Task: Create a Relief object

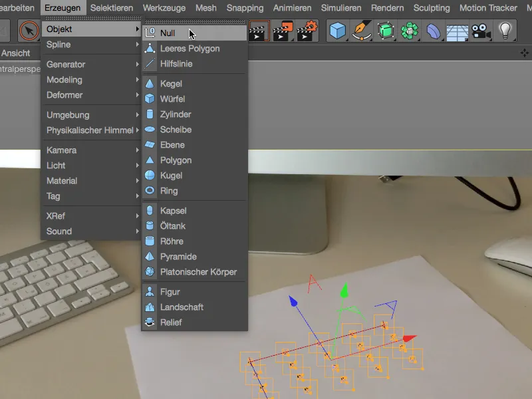Action: [x=194, y=323]
